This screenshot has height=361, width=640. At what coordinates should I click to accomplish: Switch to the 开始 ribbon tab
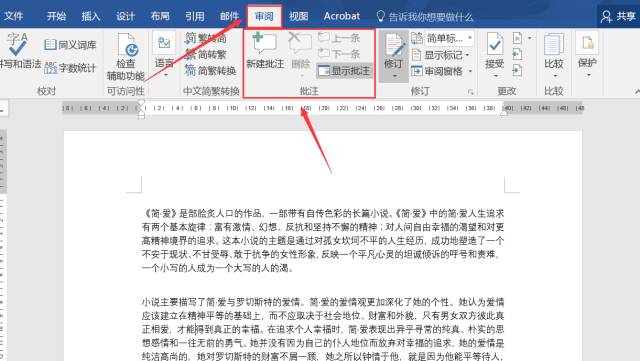(56, 16)
